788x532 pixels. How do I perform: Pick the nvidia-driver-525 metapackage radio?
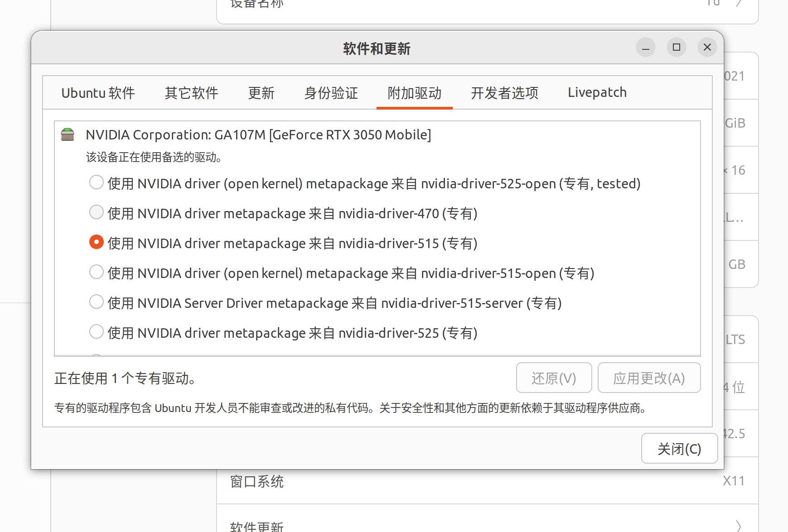click(x=96, y=332)
